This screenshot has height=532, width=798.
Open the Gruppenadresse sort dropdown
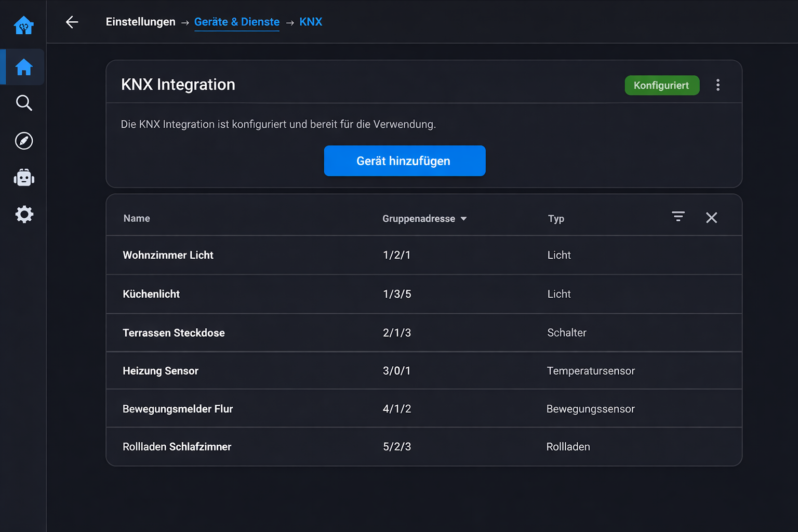pos(464,219)
